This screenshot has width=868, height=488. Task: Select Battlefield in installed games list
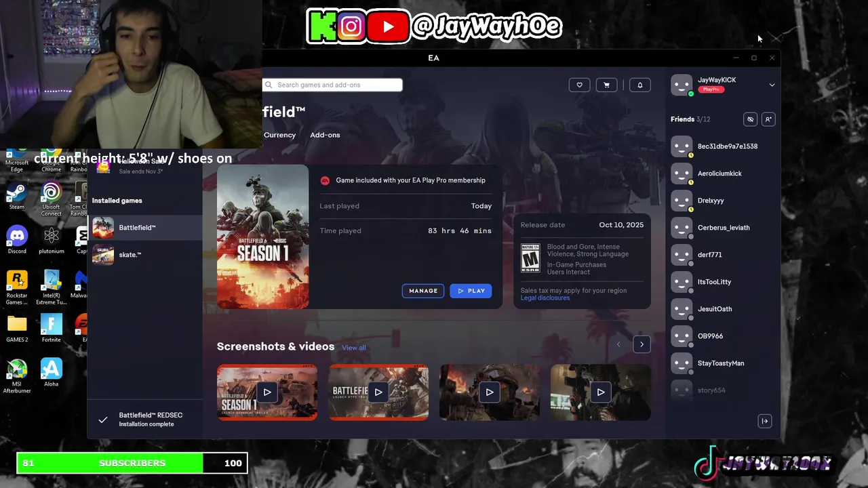click(145, 228)
